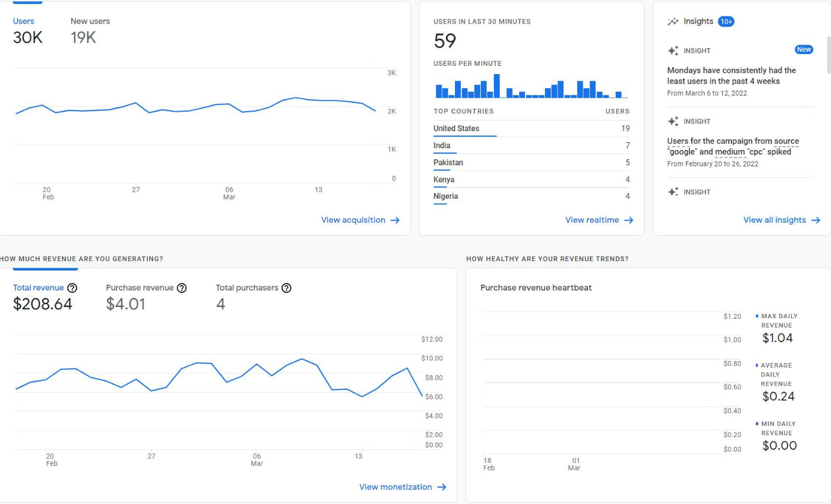Select the Total revenue metric tab
The image size is (831, 504).
(x=45, y=298)
